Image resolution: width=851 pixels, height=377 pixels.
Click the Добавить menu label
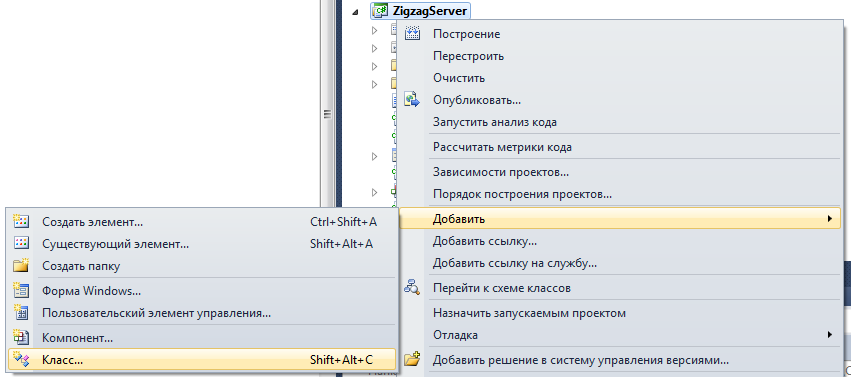(x=459, y=219)
